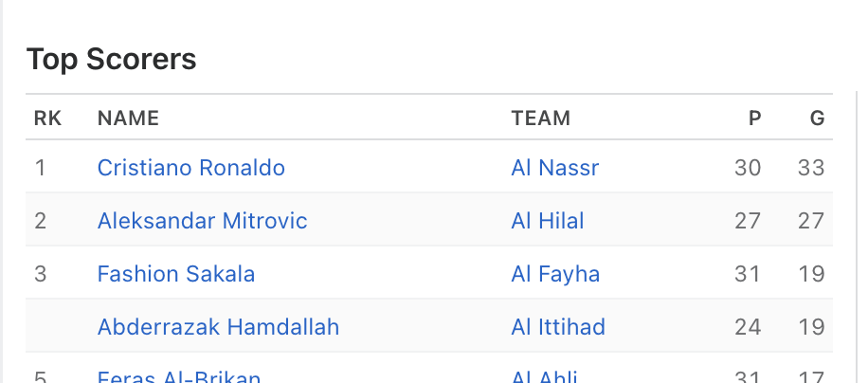This screenshot has width=868, height=383.
Task: Click the NAME column header
Action: click(x=128, y=119)
